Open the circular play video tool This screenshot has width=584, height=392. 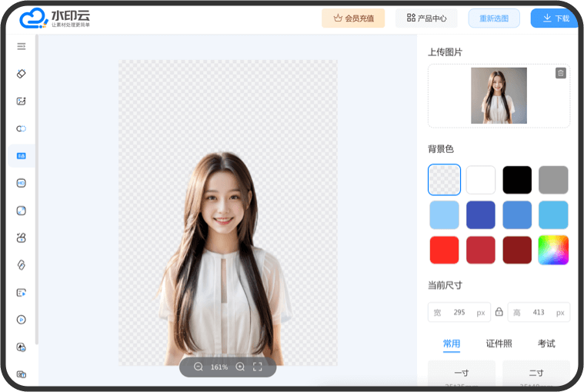click(x=22, y=320)
